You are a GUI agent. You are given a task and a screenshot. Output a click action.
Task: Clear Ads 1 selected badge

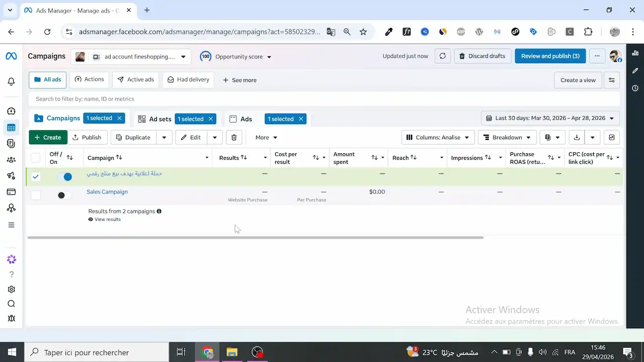pyautogui.click(x=301, y=119)
